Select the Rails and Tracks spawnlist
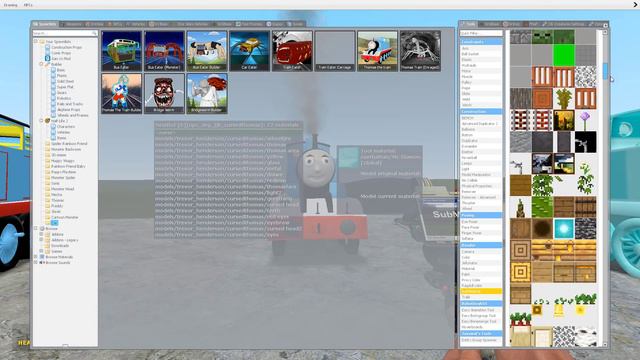 click(x=69, y=104)
